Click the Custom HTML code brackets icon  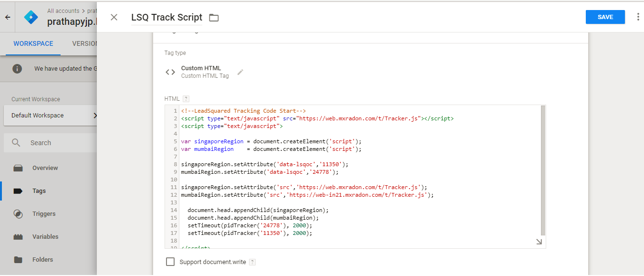point(170,72)
